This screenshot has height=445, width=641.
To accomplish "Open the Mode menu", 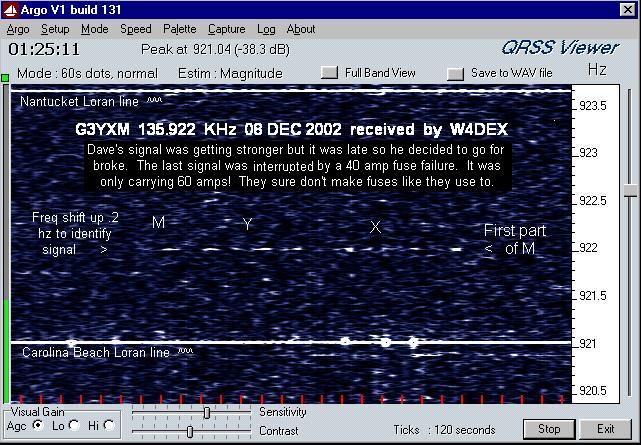I will tap(94, 29).
